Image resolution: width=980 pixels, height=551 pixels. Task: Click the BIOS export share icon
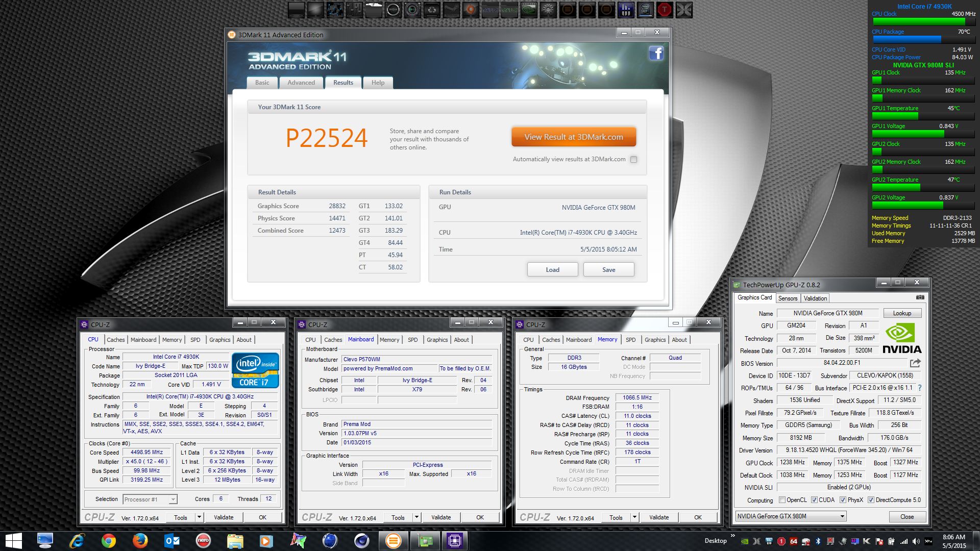click(x=915, y=363)
